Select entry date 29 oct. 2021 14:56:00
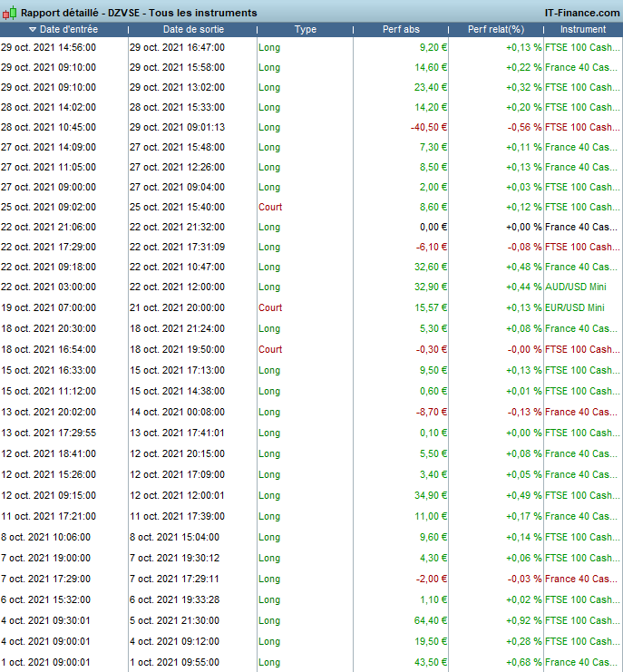The image size is (623, 672). tap(48, 47)
